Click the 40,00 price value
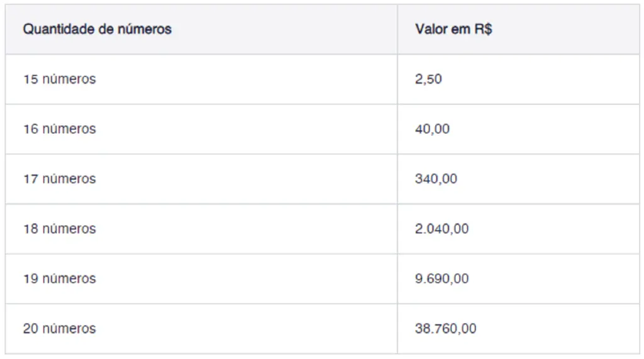644x359 pixels. [x=432, y=129]
